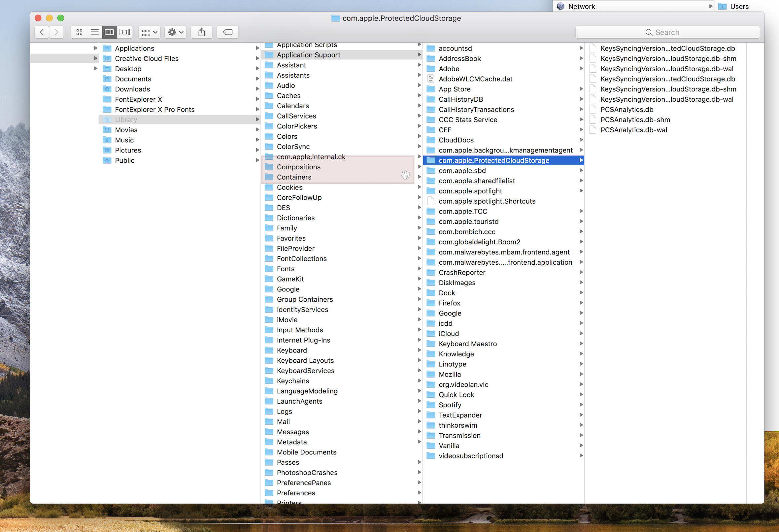The width and height of the screenshot is (779, 532).
Task: Click the Share toolbar button
Action: [201, 32]
